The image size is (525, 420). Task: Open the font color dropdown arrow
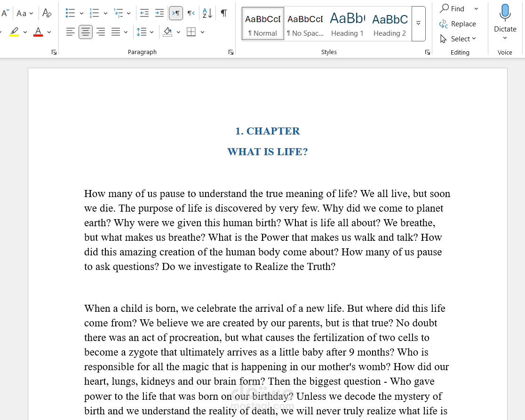49,32
